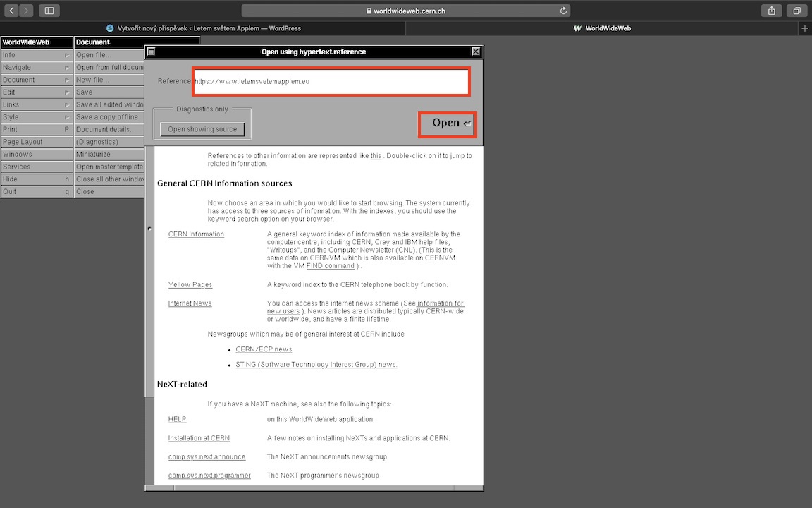Expand the Edit submenu
Screen dimensions: 812x508
[36, 92]
